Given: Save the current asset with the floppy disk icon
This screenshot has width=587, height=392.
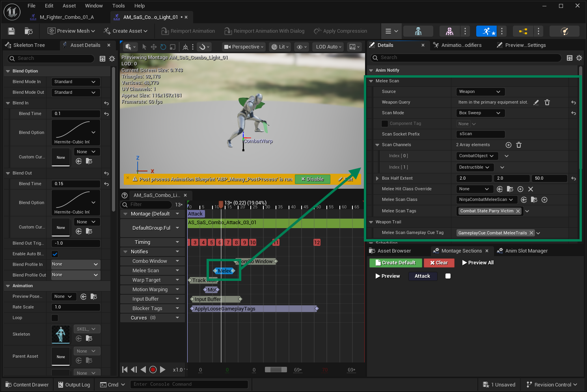Looking at the screenshot, I should click(x=11, y=31).
